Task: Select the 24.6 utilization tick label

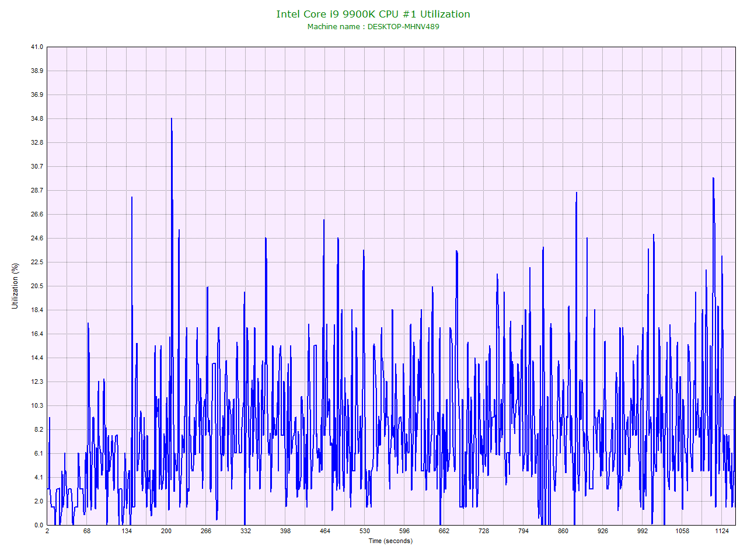Action: [37, 238]
